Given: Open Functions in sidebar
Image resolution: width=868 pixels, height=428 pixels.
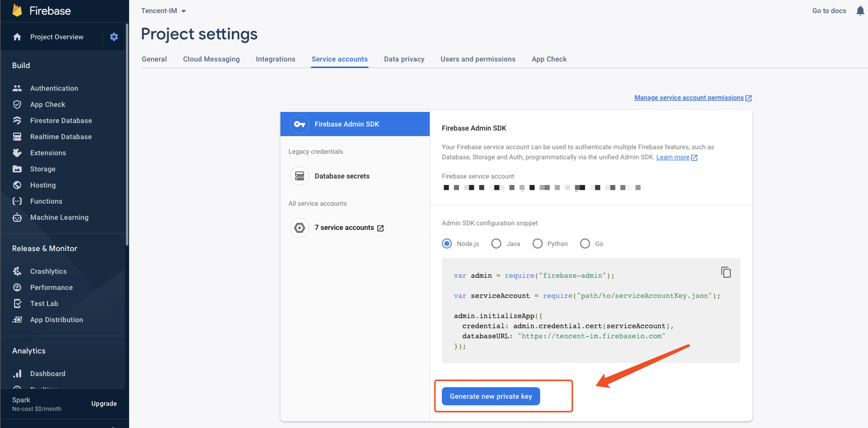Looking at the screenshot, I should (x=46, y=201).
